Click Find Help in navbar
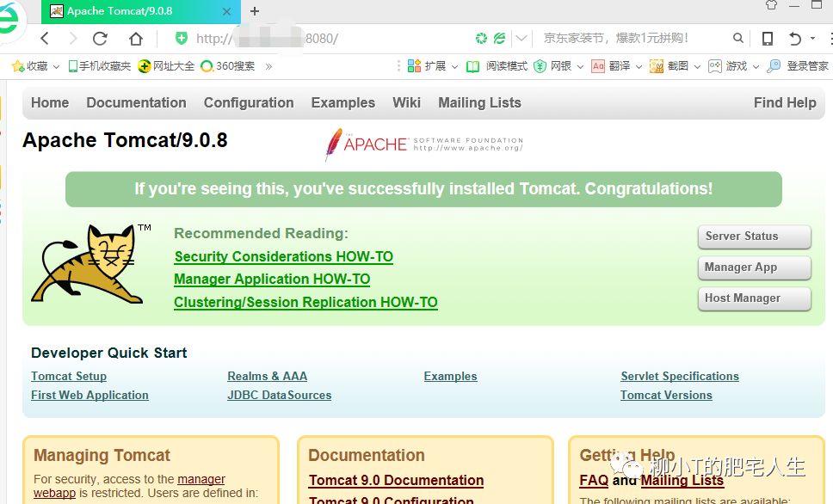Screen dimensions: 833x504 pyautogui.click(x=785, y=102)
